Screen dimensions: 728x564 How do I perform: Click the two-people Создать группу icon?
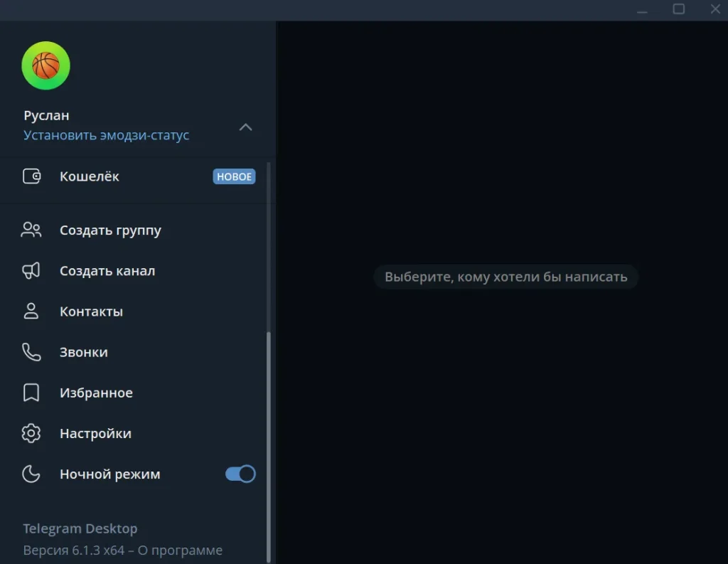[31, 230]
